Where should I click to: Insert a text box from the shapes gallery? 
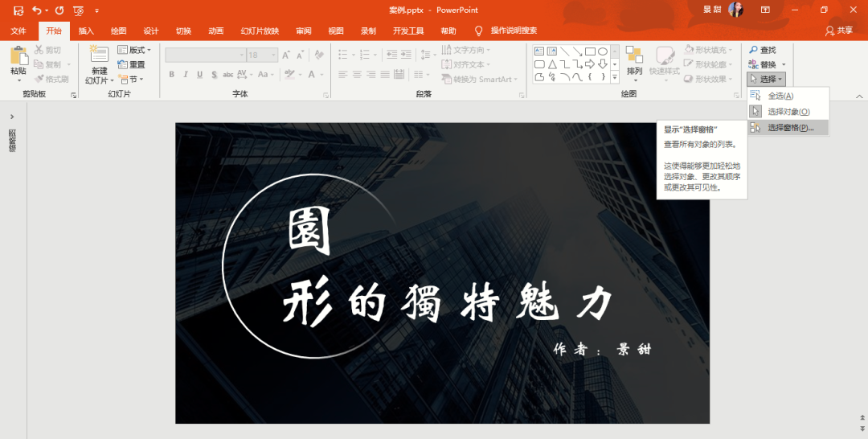(x=539, y=51)
